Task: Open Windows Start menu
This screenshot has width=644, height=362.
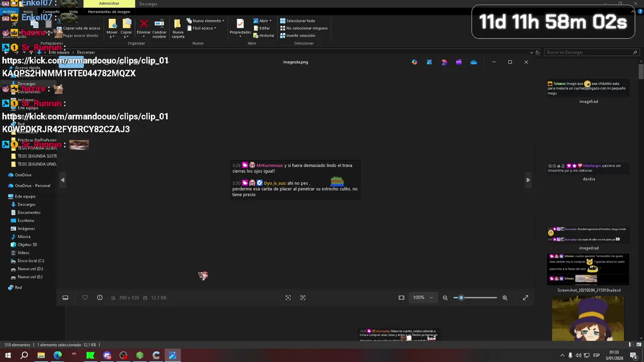Action: (8, 355)
